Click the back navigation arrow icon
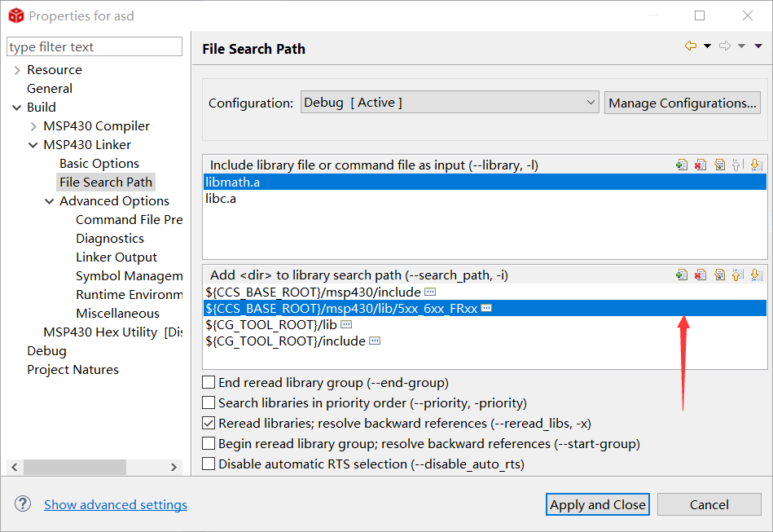The image size is (773, 532). coord(691,46)
